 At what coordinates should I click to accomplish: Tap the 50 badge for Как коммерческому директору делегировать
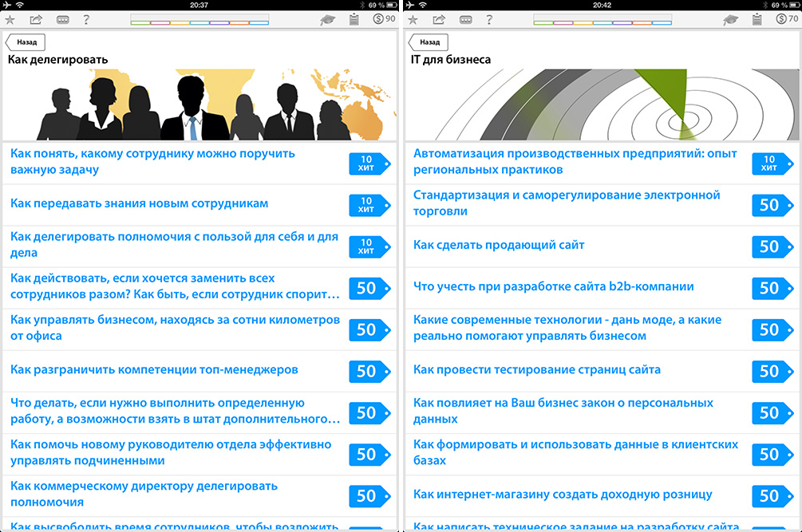pos(369,496)
